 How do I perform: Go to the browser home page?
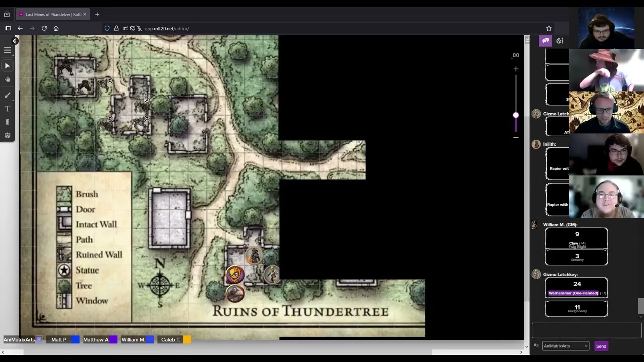56,28
